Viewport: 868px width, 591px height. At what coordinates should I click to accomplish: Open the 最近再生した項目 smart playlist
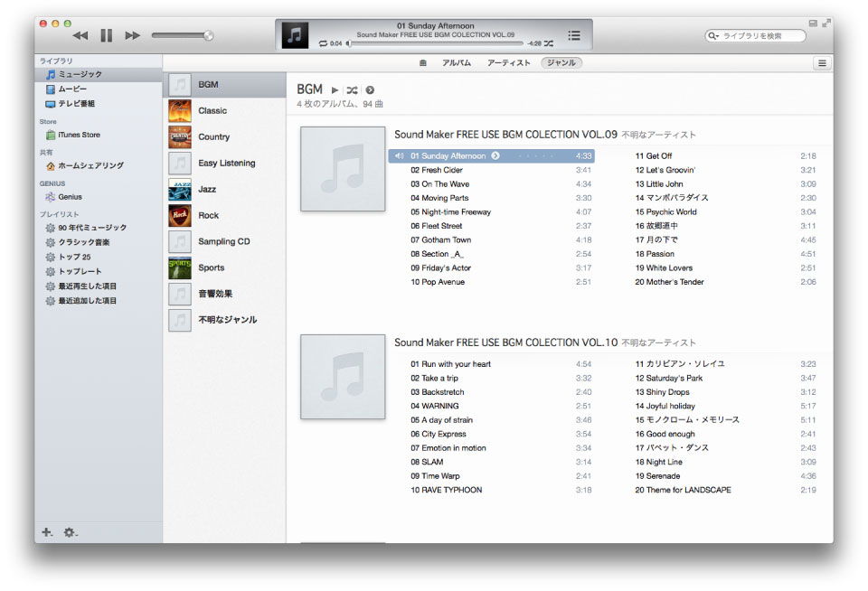coord(99,286)
